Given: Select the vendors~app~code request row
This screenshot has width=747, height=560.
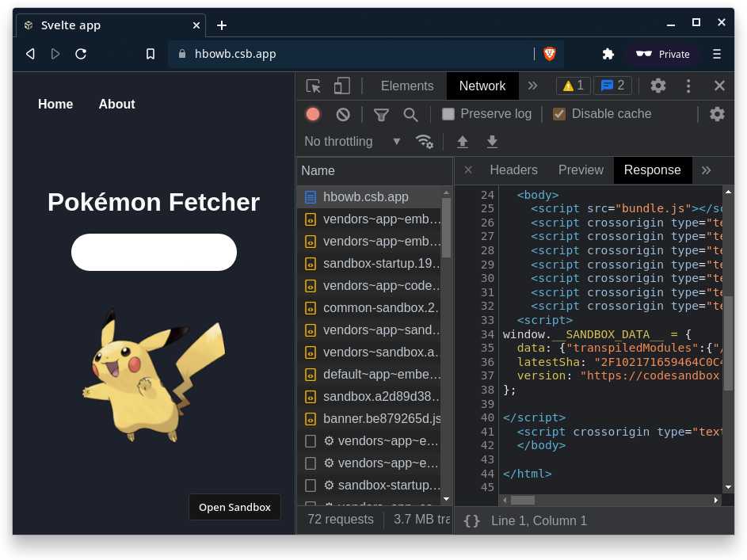Looking at the screenshot, I should point(370,286).
